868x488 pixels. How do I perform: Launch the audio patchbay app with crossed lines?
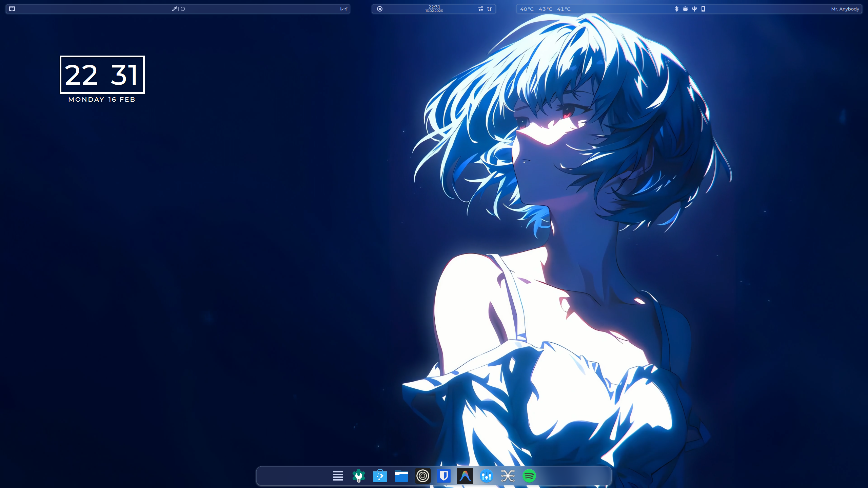[508, 476]
